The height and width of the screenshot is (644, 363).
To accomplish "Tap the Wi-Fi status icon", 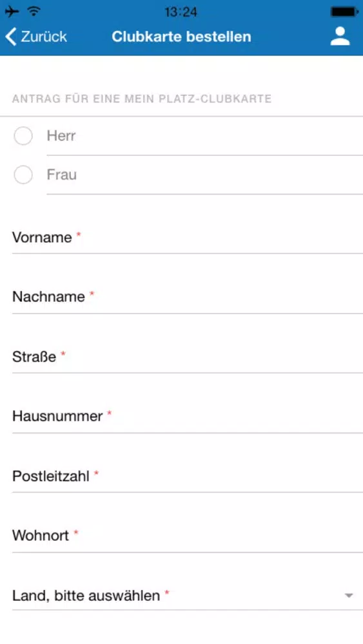I will [x=34, y=12].
